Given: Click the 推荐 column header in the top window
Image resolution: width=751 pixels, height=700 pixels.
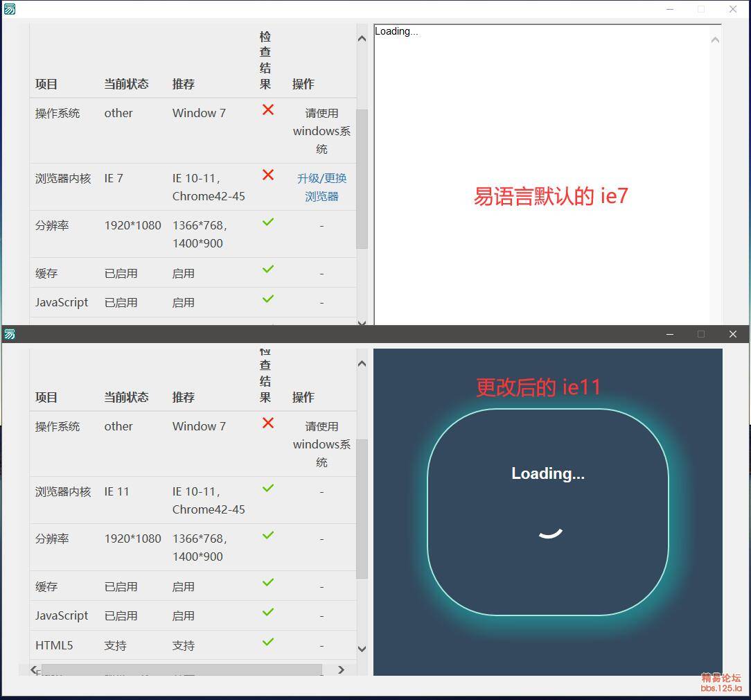Looking at the screenshot, I should (184, 85).
